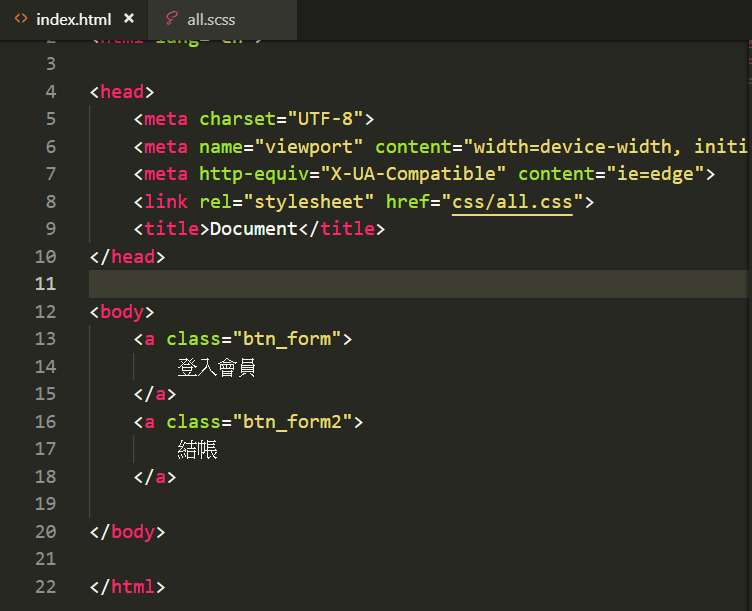
Task: Click the HTML file icon on index.html tab
Action: coord(21,19)
